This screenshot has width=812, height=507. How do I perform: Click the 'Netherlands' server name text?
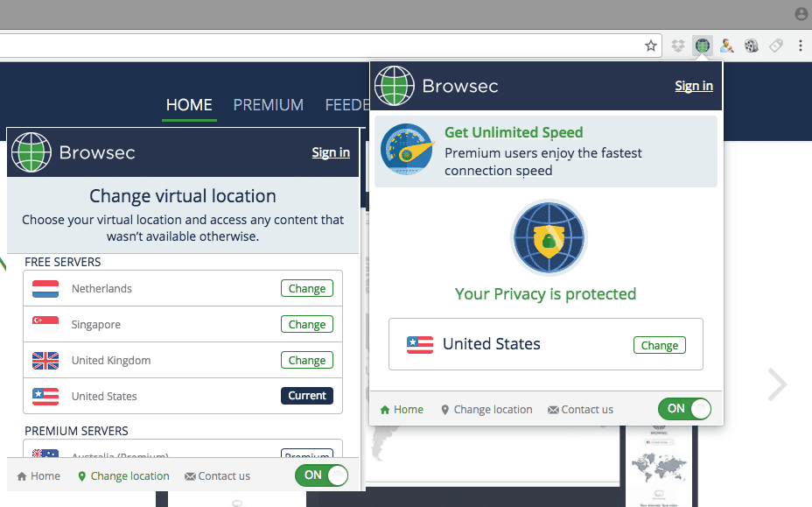101,289
